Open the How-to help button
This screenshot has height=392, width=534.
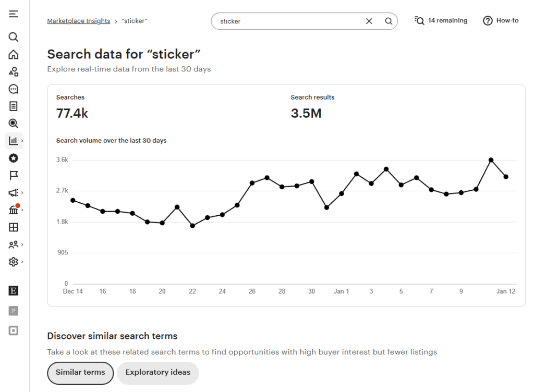tap(501, 21)
